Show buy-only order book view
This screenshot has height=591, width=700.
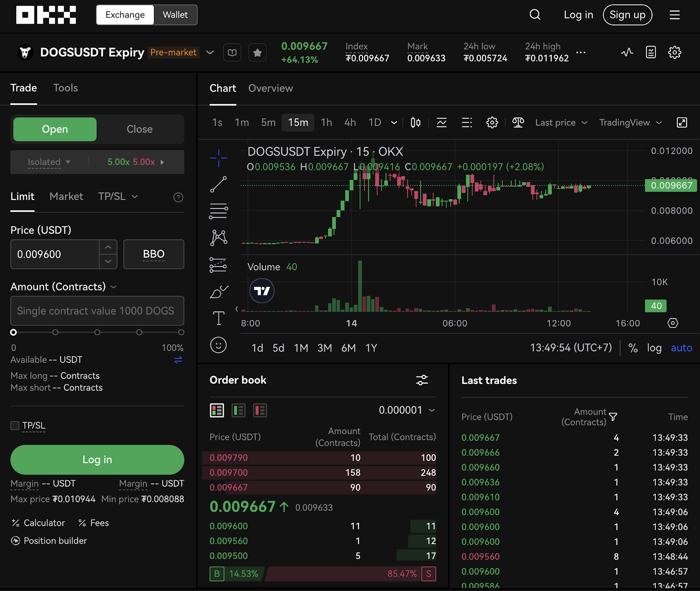pyautogui.click(x=238, y=410)
